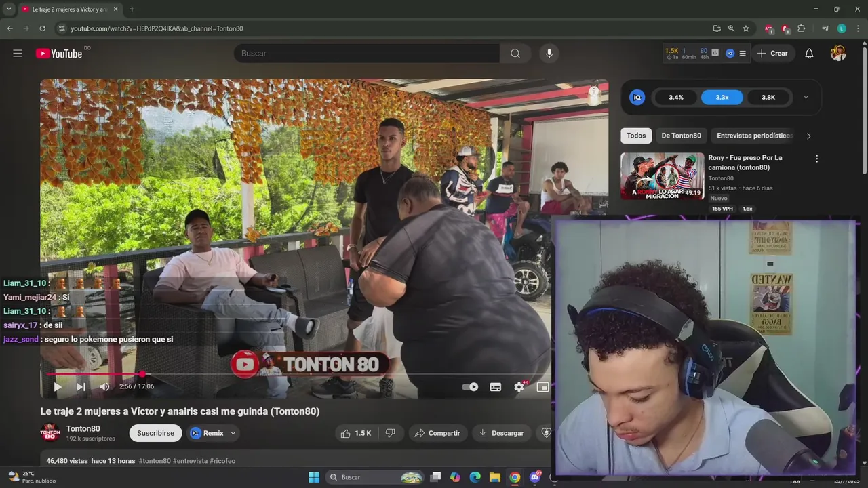Reload the page in Chrome
Viewport: 868px width, 488px height.
pyautogui.click(x=42, y=28)
